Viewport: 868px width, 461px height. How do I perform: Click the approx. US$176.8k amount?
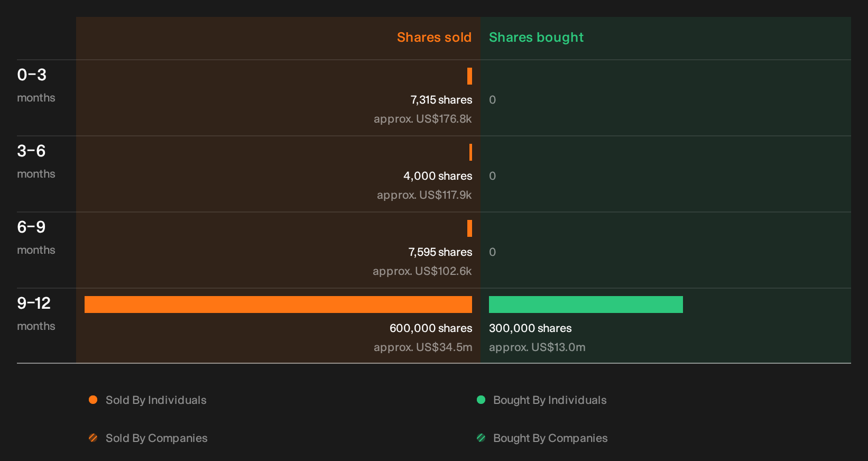click(x=423, y=119)
